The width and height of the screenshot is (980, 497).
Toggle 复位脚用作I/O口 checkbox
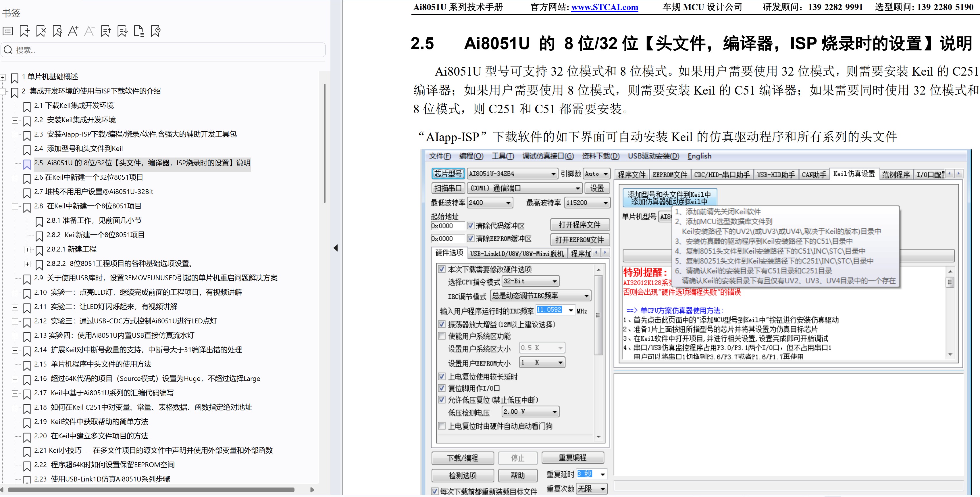point(442,388)
